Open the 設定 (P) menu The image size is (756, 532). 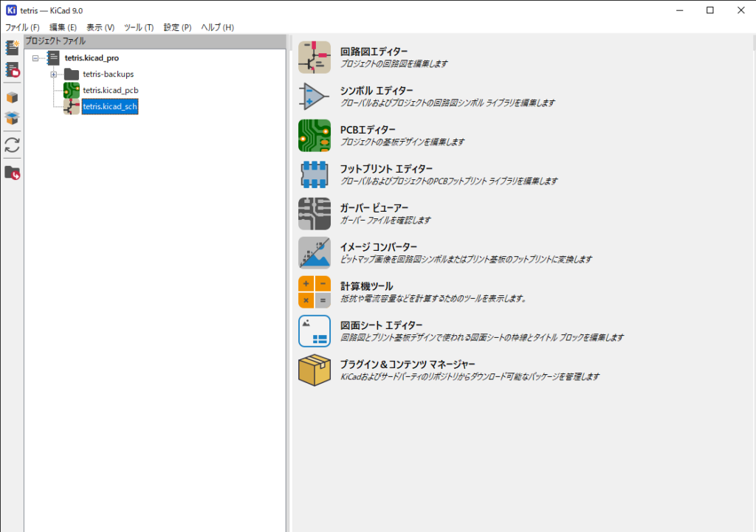click(x=177, y=27)
